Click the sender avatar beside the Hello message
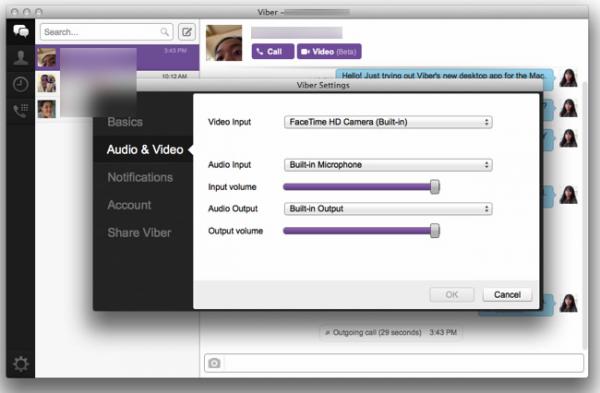Screen dimensions: 600x393 coord(568,78)
